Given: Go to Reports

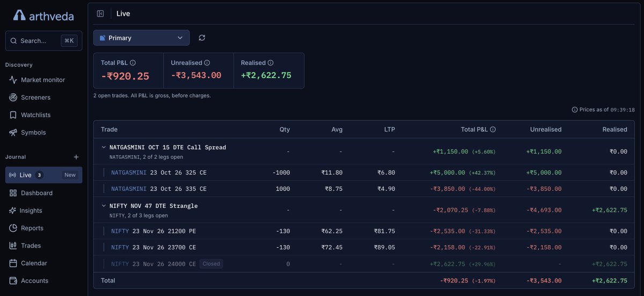Looking at the screenshot, I should point(43,228).
